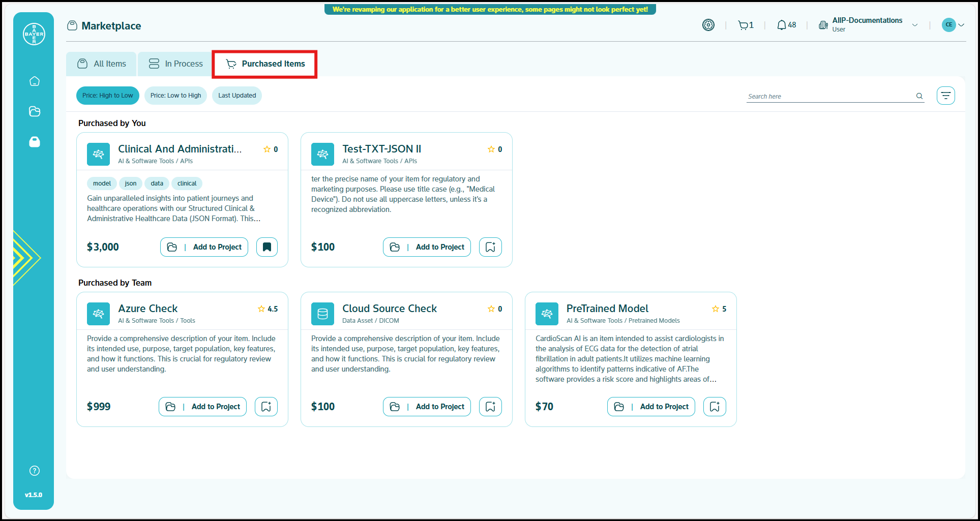Open the Projects folder icon in sidebar
The width and height of the screenshot is (980, 521).
pyautogui.click(x=35, y=111)
